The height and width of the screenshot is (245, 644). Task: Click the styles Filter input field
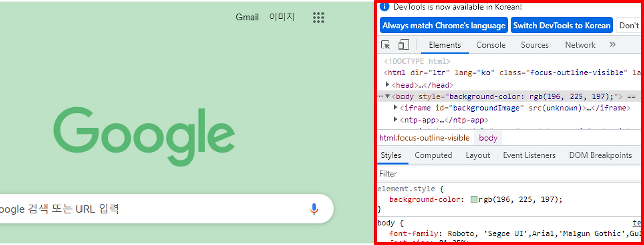click(x=509, y=174)
